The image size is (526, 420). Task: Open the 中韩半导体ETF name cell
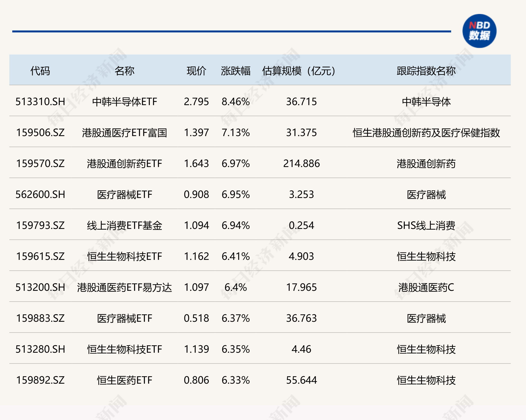click(x=124, y=101)
